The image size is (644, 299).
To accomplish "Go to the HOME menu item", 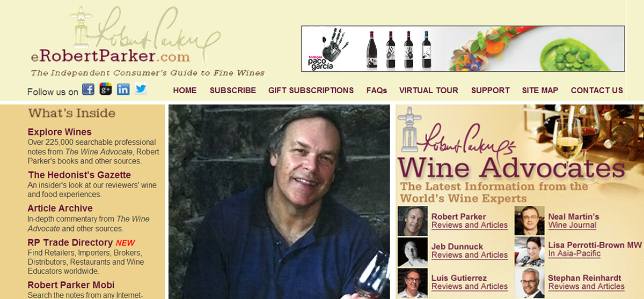I will pos(185,91).
